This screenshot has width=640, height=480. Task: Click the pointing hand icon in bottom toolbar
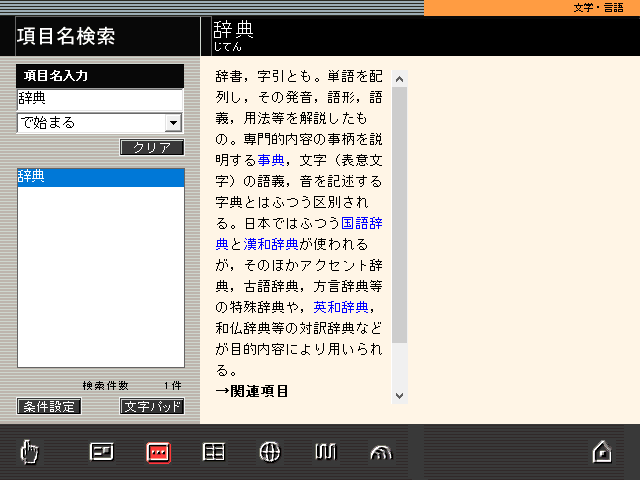tap(29, 452)
